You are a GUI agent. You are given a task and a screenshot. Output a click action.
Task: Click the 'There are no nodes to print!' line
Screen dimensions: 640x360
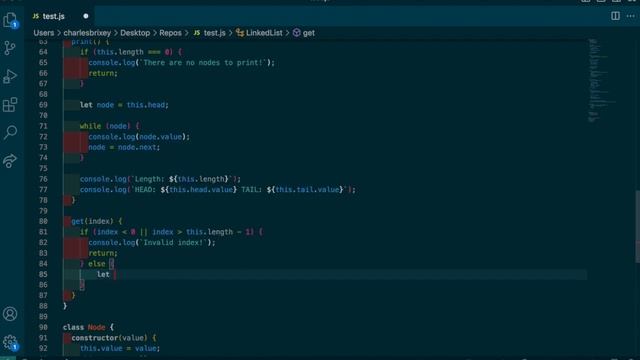[182, 62]
